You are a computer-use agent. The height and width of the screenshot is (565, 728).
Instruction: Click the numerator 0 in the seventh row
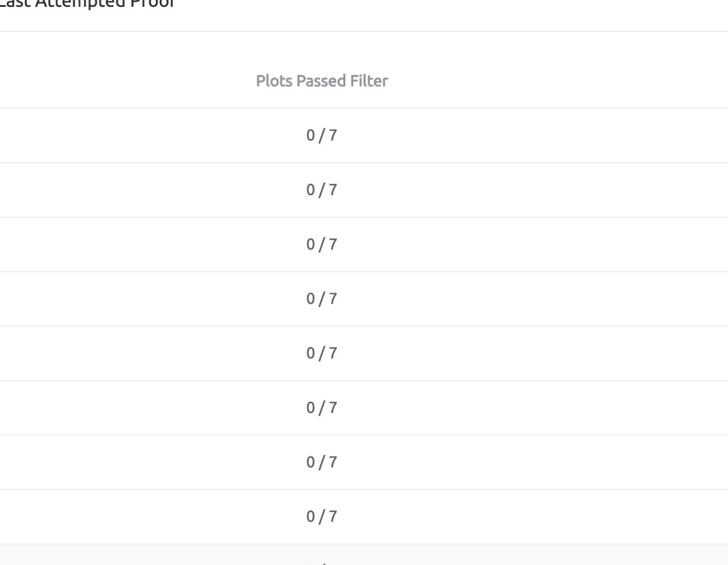click(311, 462)
